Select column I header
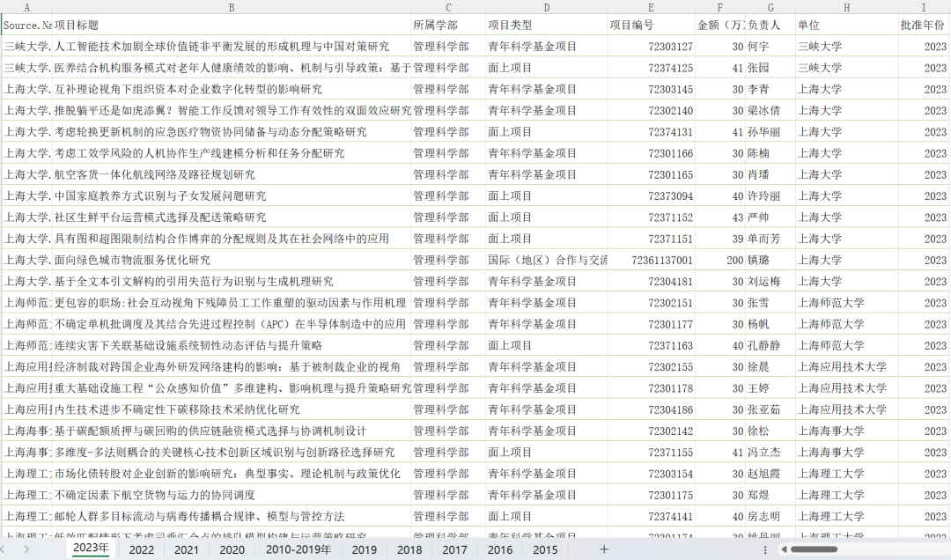 [x=923, y=7]
